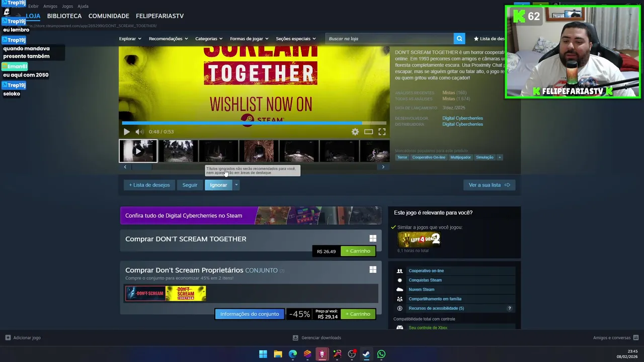The height and width of the screenshot is (362, 644).
Task: Click the Left 4 Dead 2 image
Action: click(x=419, y=239)
